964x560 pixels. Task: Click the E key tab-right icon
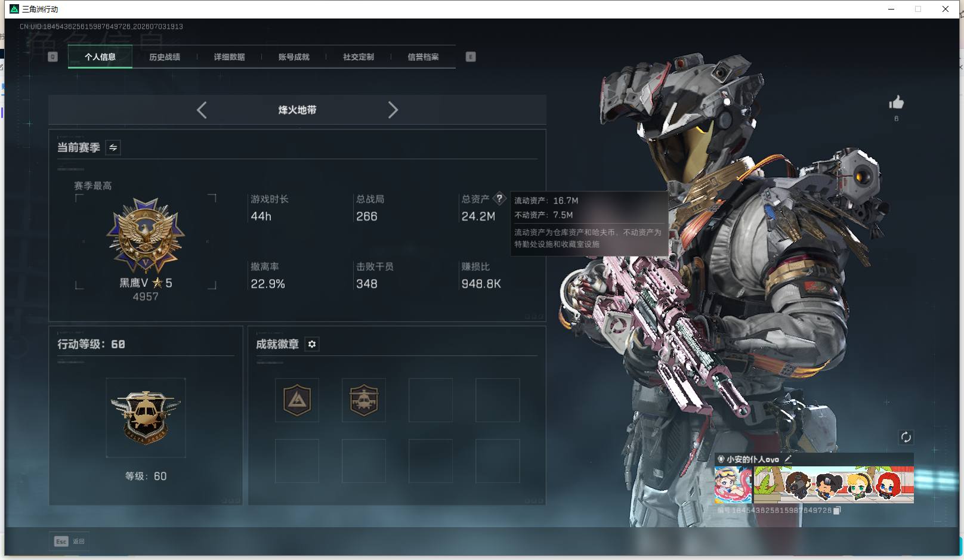(471, 57)
